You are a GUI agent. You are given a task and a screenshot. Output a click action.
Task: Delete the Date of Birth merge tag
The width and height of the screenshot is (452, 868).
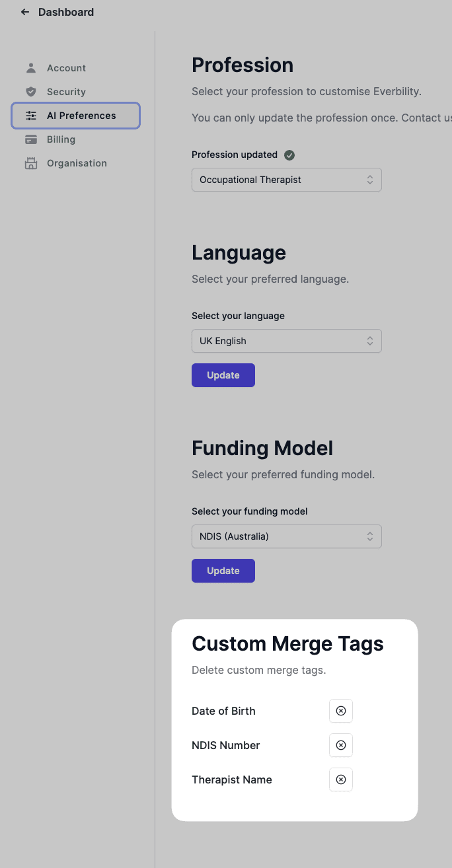pyautogui.click(x=341, y=711)
